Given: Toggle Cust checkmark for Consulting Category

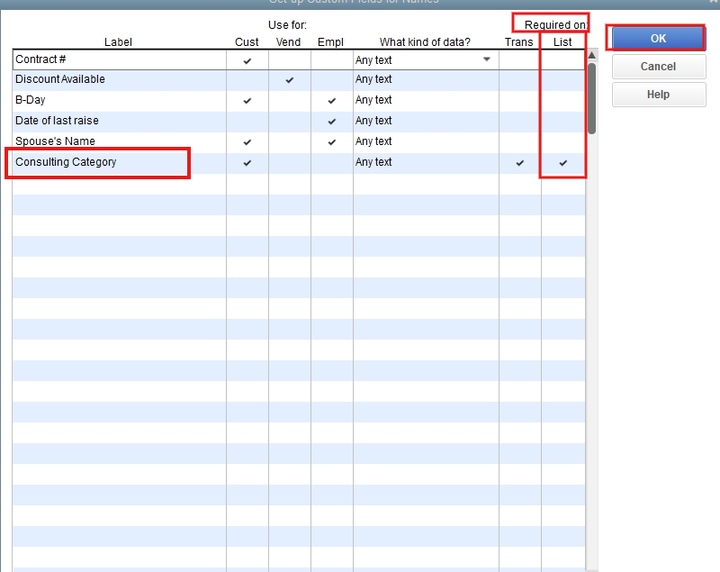Looking at the screenshot, I should click(247, 163).
